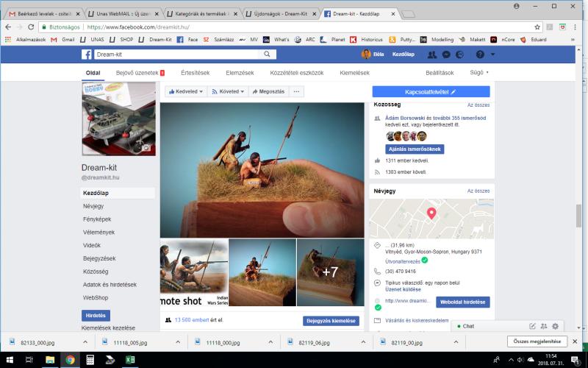Click the camera icon on profile picture
Image resolution: width=588 pixels, height=368 pixels.
(x=146, y=147)
